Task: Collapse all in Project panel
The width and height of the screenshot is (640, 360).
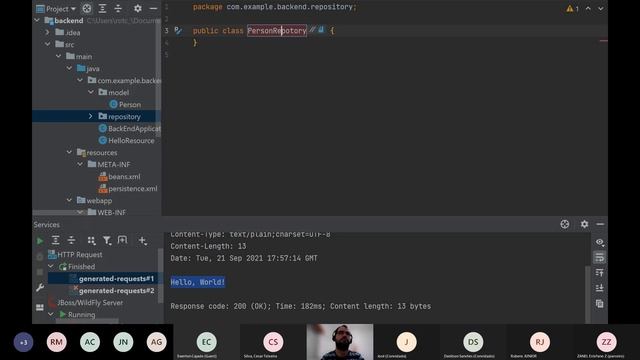Action: (118, 9)
